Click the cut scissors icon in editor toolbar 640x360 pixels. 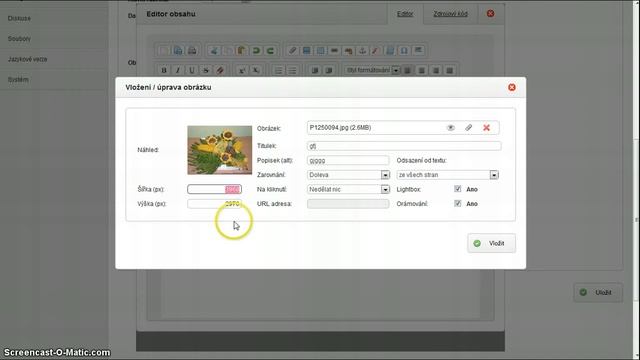213,51
